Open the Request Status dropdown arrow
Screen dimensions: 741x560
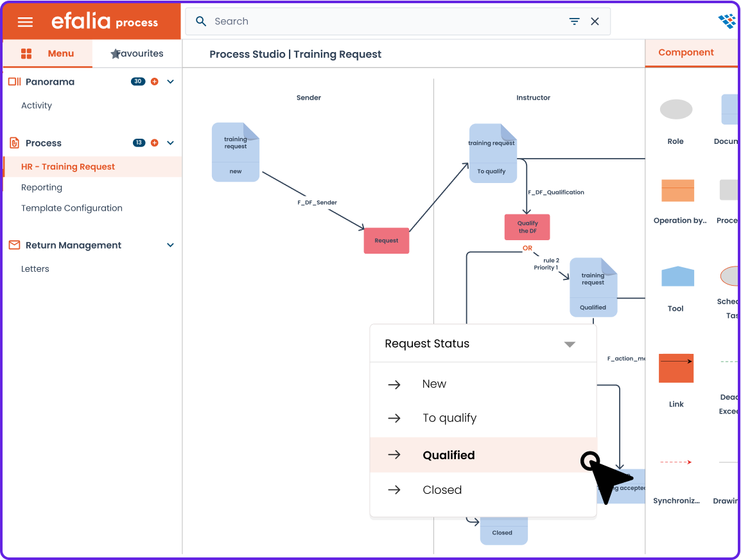coord(570,344)
